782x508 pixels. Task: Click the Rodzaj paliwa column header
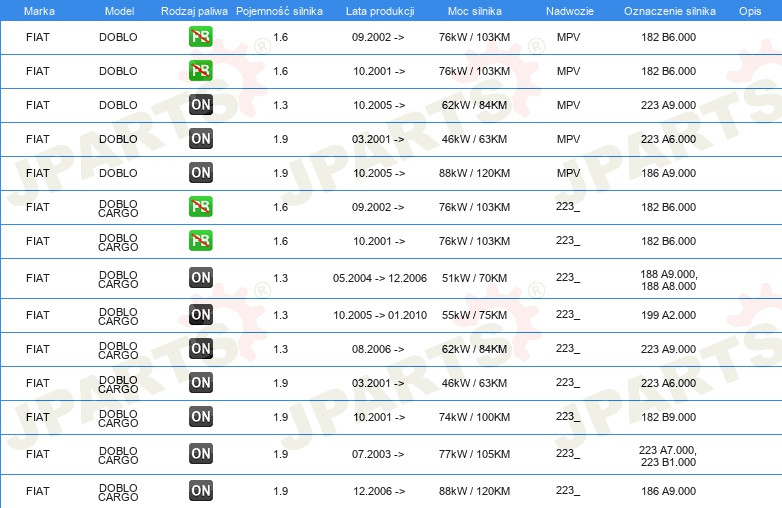(x=194, y=11)
